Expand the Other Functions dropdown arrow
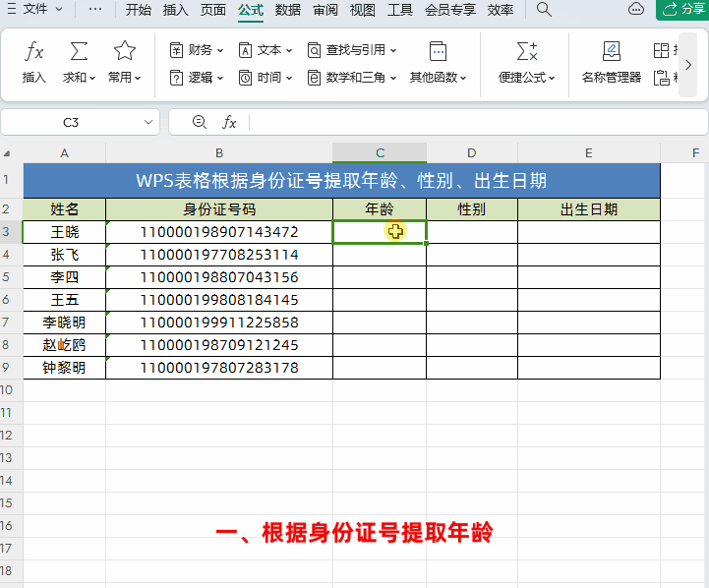This screenshot has height=588, width=709. pyautogui.click(x=463, y=79)
